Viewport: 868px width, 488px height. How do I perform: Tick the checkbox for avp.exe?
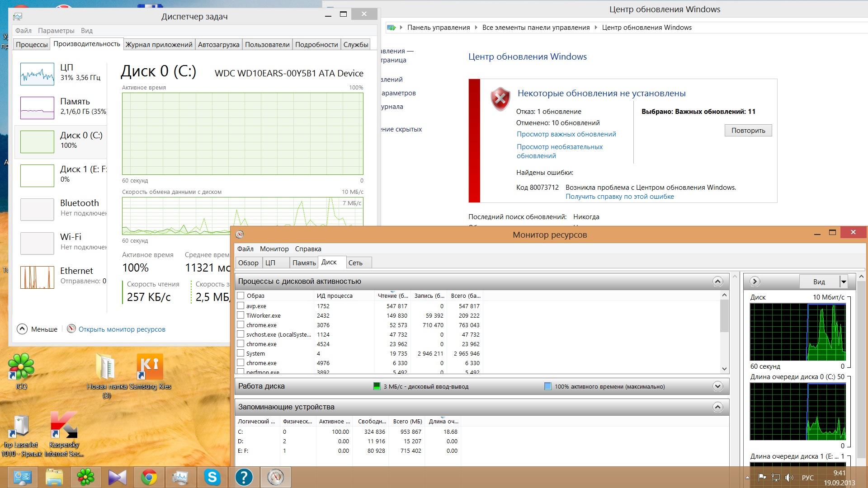pyautogui.click(x=241, y=306)
